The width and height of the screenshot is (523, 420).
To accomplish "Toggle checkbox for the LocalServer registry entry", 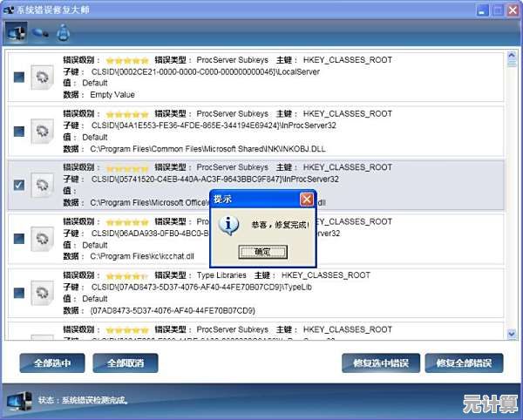I will 19,78.
